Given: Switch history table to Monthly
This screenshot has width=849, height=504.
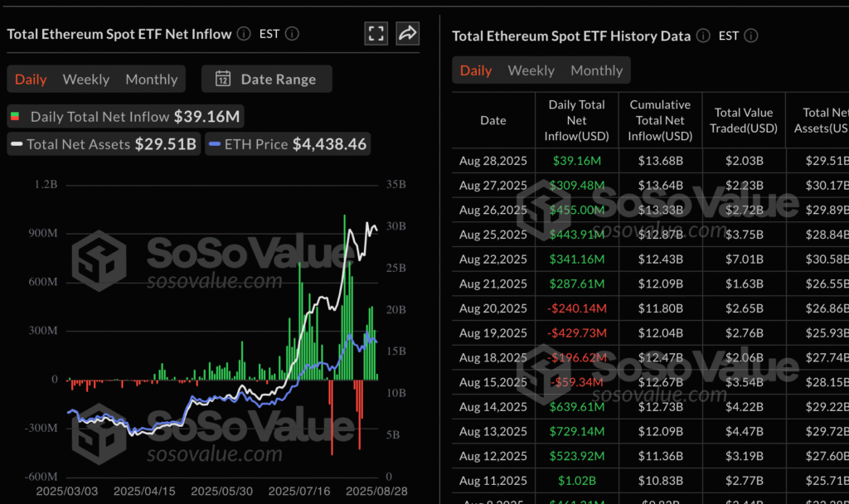Looking at the screenshot, I should click(596, 70).
